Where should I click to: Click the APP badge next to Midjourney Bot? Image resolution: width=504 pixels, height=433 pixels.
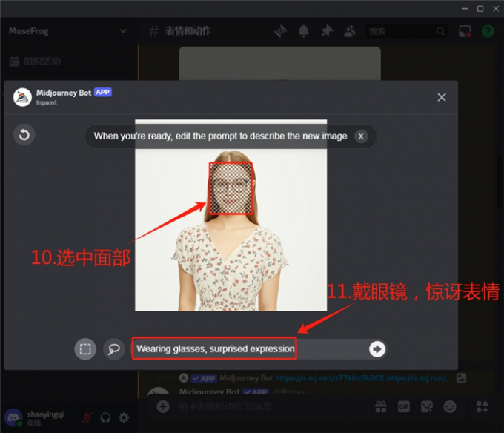coord(103,92)
